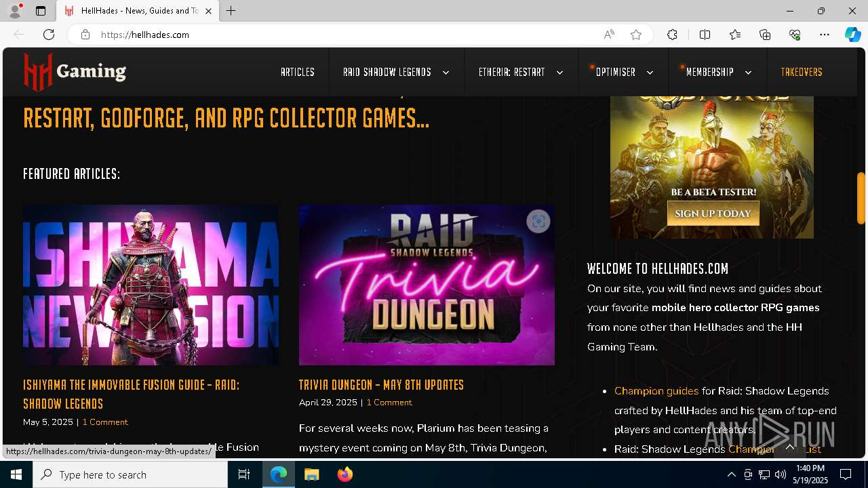Click the taskbar search box
This screenshot has height=488, width=868.
click(130, 474)
